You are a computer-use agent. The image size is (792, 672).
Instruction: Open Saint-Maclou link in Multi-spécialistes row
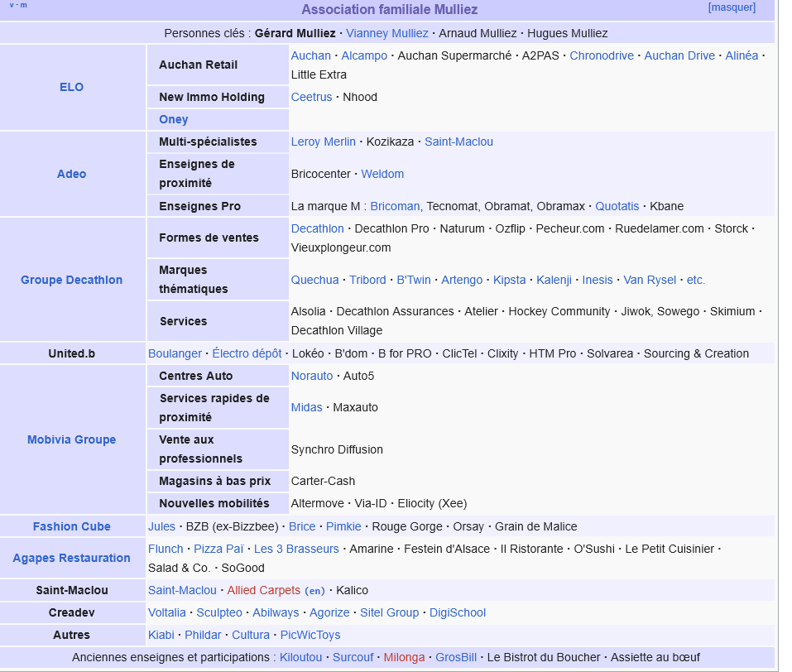458,142
